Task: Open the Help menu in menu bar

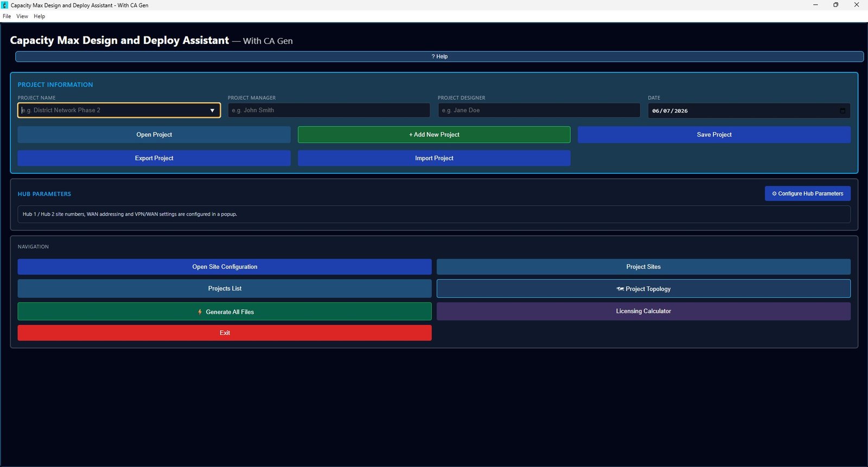Action: (x=39, y=16)
